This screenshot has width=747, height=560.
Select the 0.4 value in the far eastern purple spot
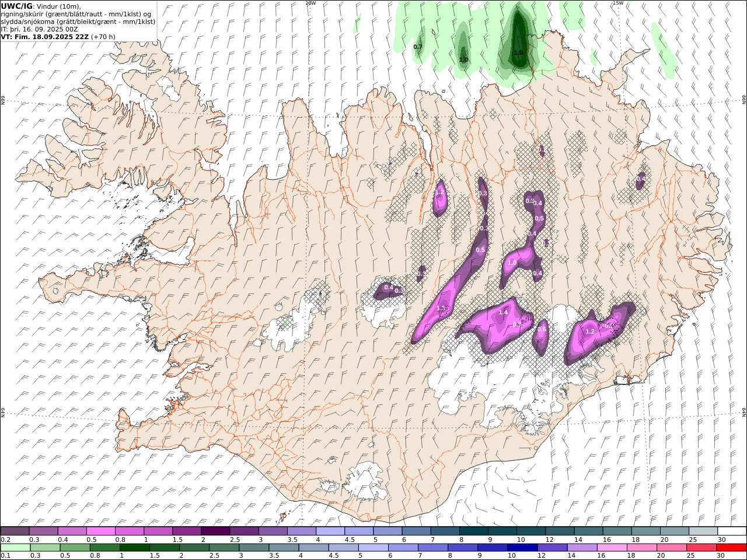[641, 178]
